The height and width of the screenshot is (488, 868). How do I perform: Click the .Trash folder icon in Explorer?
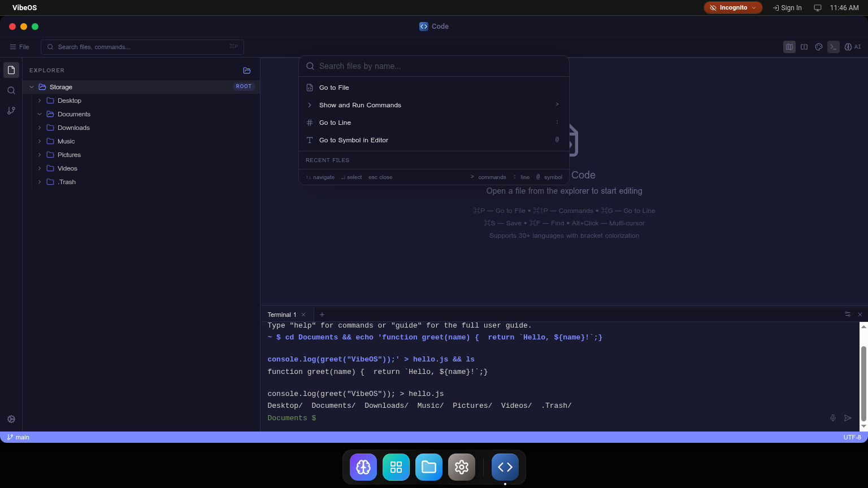click(50, 182)
